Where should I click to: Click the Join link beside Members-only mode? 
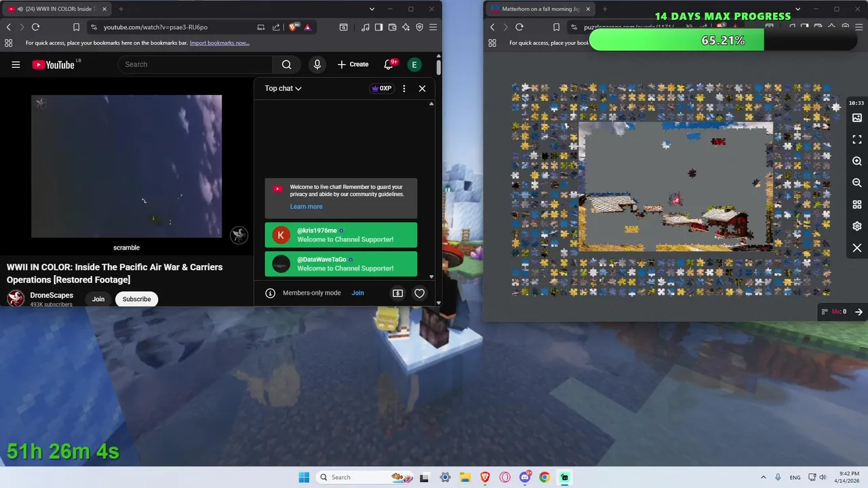point(357,293)
